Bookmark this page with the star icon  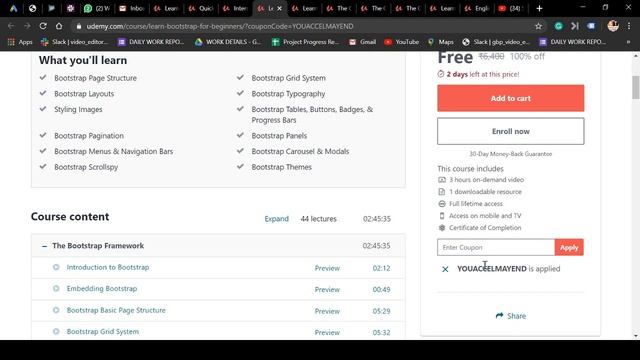tap(538, 26)
